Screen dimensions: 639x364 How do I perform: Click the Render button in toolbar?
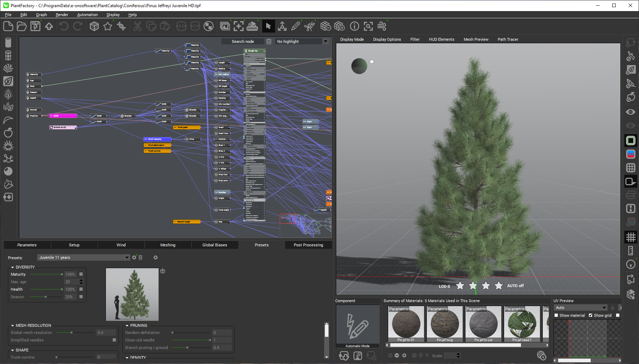pyautogui.click(x=252, y=26)
